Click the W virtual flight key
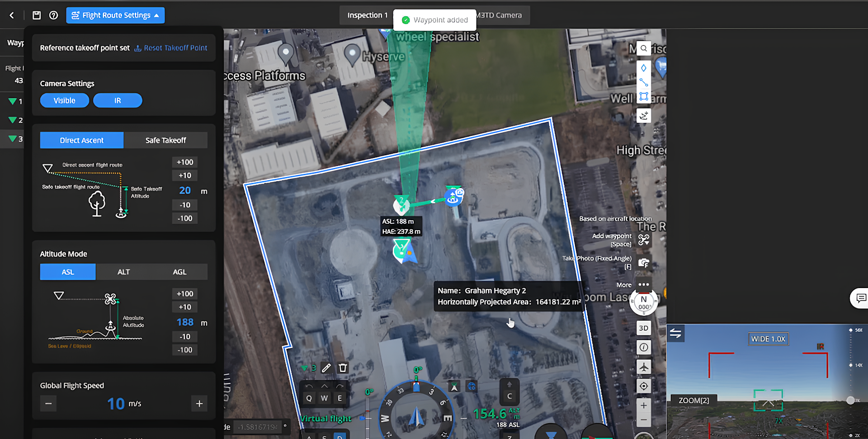This screenshot has width=868, height=439. (x=324, y=398)
